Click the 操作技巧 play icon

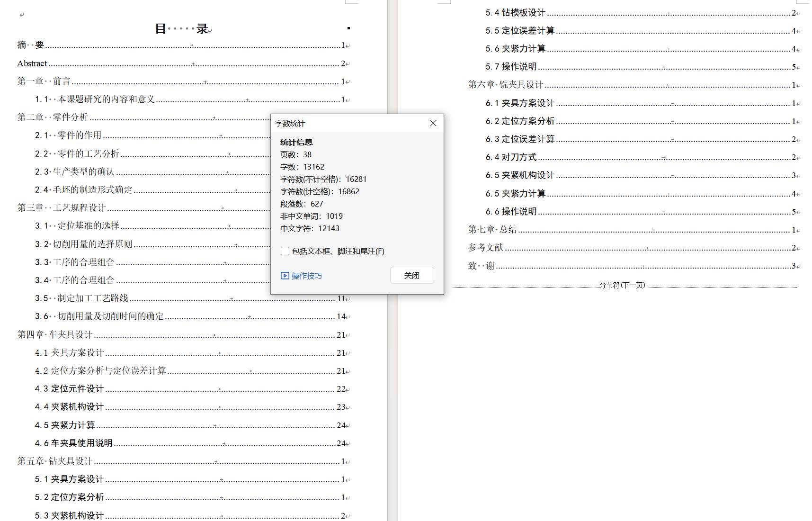pyautogui.click(x=285, y=276)
